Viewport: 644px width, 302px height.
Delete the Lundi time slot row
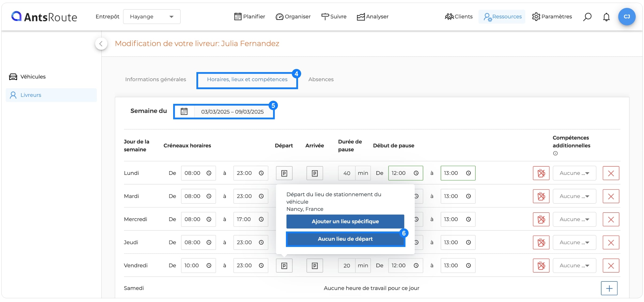[611, 173]
